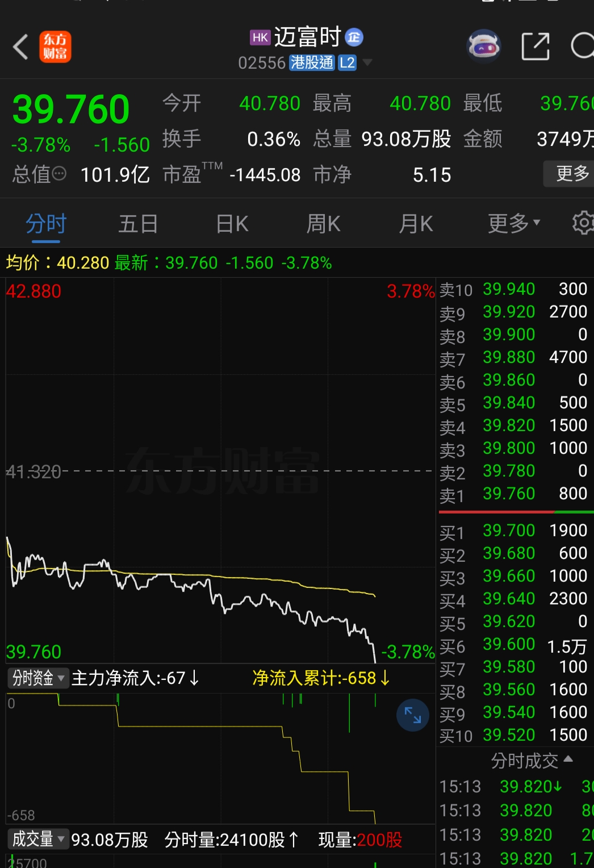Tap the 主力净流入:-67 label

135,678
